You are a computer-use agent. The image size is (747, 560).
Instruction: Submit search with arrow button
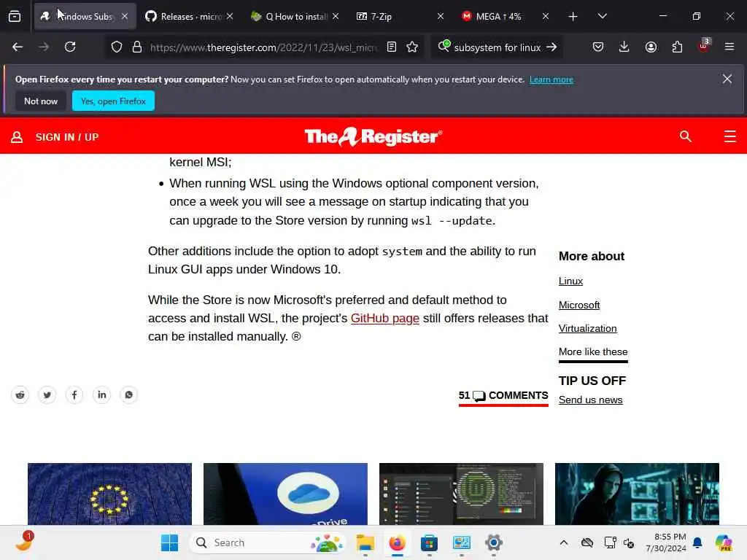pyautogui.click(x=551, y=47)
